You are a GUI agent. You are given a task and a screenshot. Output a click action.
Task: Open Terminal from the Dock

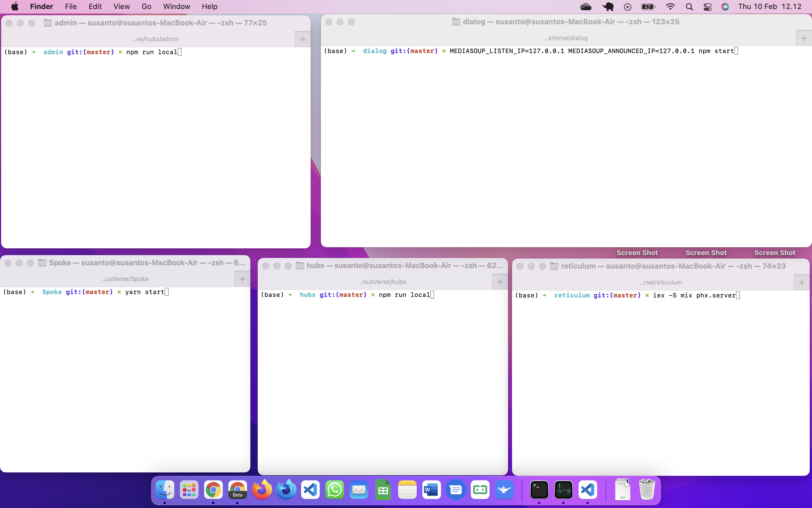pyautogui.click(x=539, y=490)
